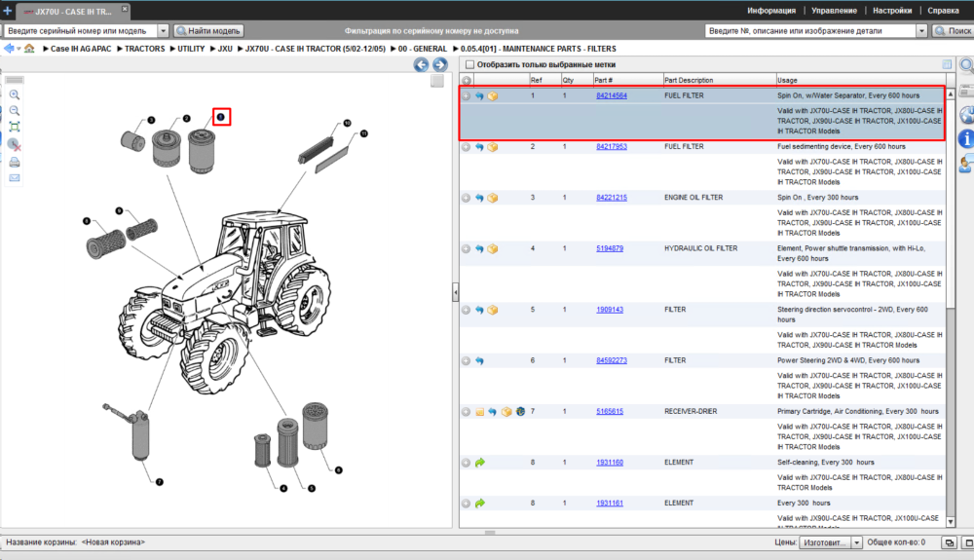Viewport: 974px width, 560px height.
Task: Toggle 'Отобразить только выбранные метки' checkbox
Action: click(469, 64)
